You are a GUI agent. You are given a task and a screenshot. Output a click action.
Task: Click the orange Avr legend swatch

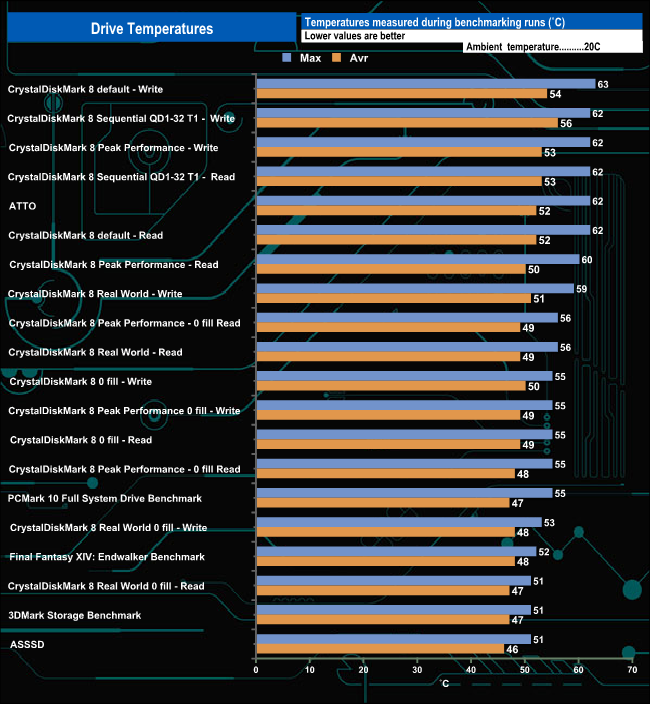pos(337,57)
